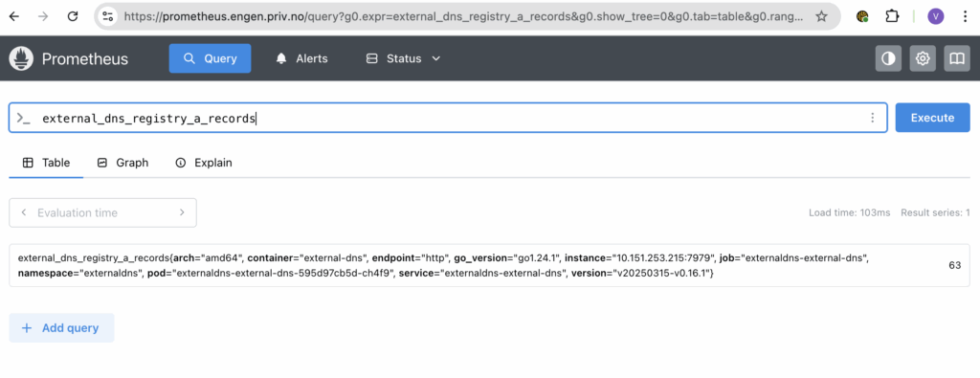980x378 pixels.
Task: Bookmark page with the star icon
Action: (x=821, y=17)
